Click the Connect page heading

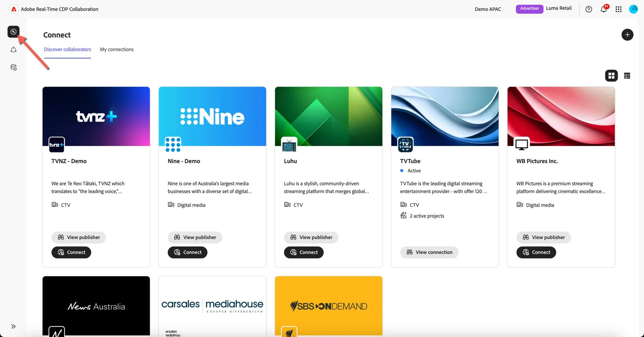[57, 35]
